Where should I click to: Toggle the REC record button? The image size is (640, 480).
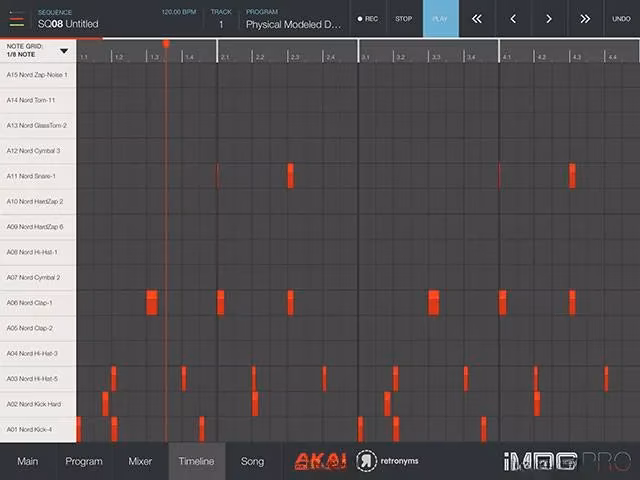coord(367,19)
